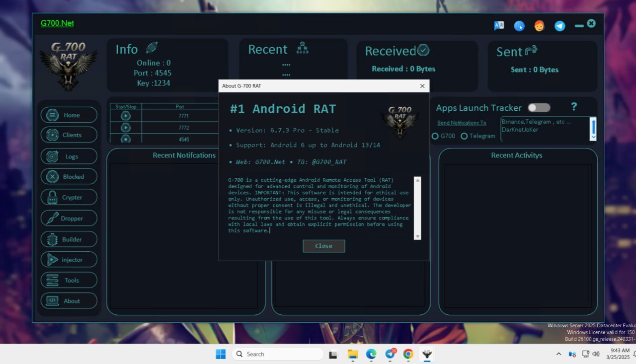Click the network icon beside Recent heading
The width and height of the screenshot is (636, 364).
pos(302,48)
